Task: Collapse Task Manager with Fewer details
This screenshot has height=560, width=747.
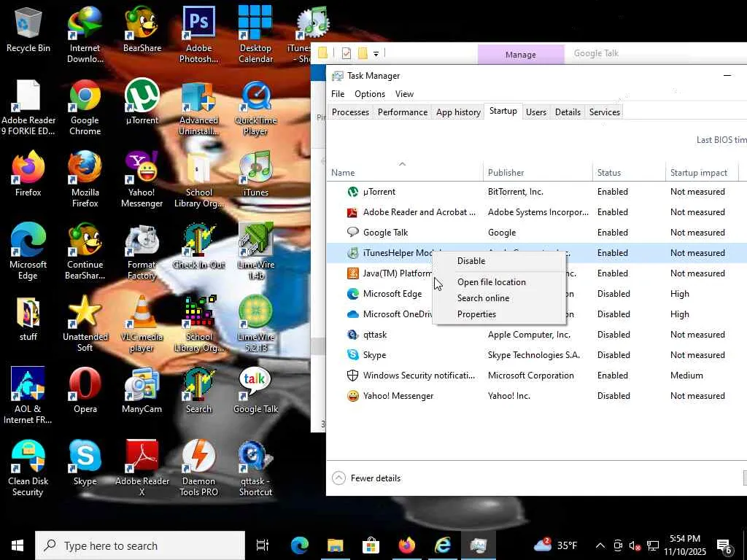Action: 366,478
